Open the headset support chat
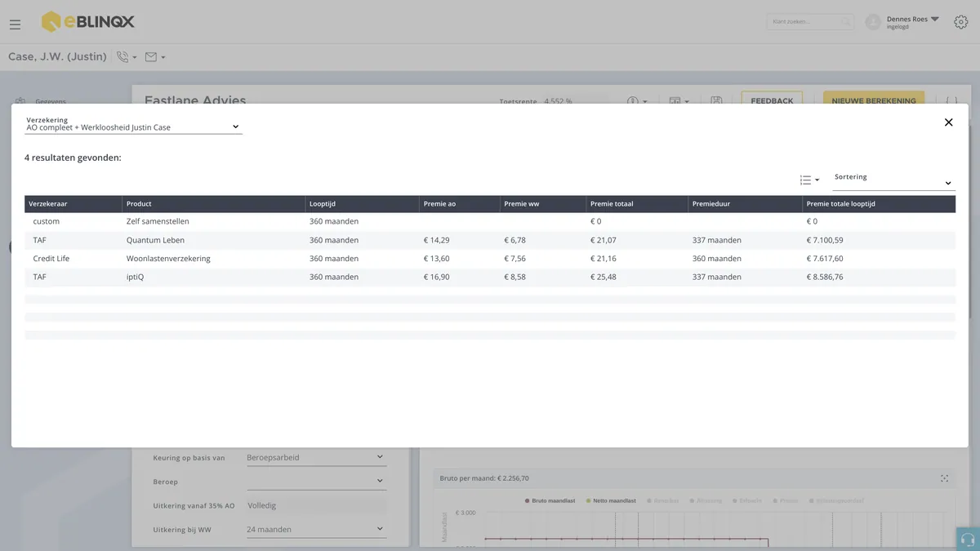Screen dimensions: 980x551 (968, 540)
